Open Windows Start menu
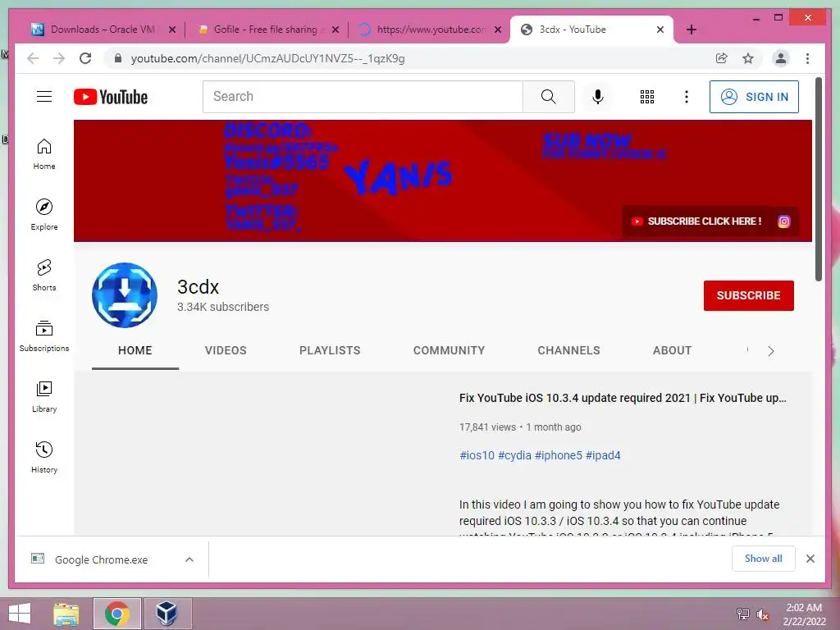This screenshot has width=840, height=630. point(20,614)
